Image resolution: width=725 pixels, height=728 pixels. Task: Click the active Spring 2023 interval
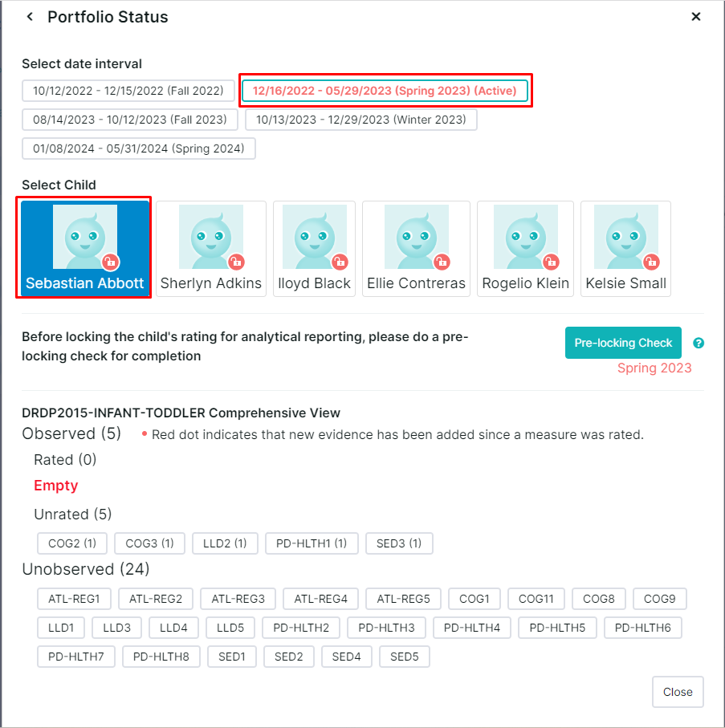point(385,91)
